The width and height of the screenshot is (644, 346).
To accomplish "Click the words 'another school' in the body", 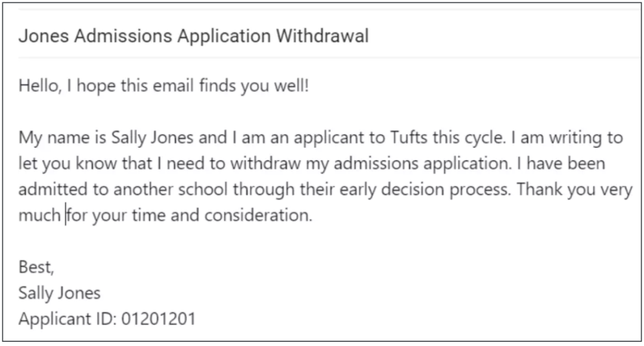I will tap(171, 190).
